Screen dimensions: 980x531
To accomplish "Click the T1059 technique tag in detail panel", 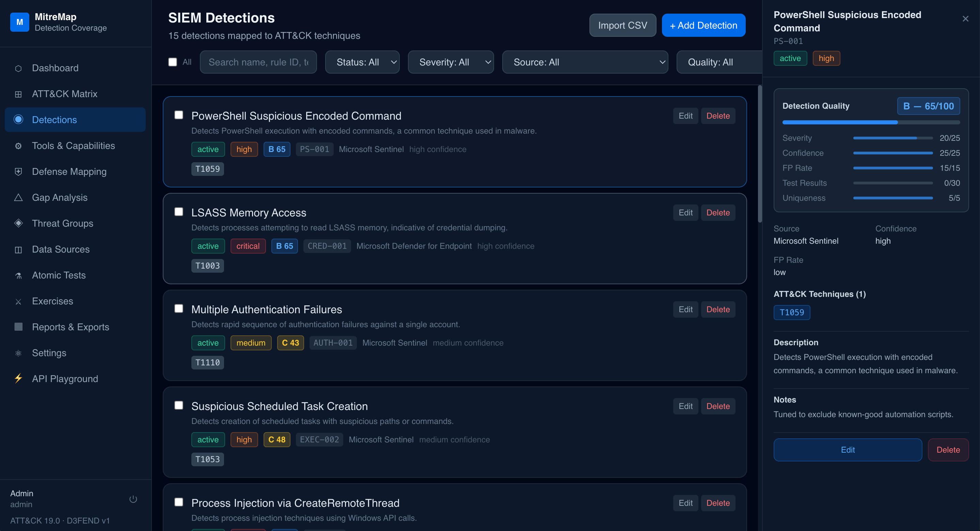I will point(792,313).
